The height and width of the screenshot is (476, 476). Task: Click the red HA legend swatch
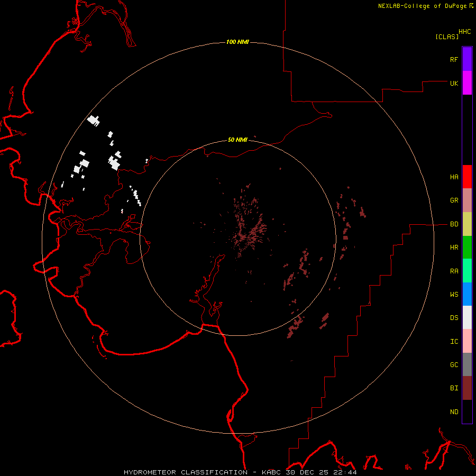tap(467, 177)
